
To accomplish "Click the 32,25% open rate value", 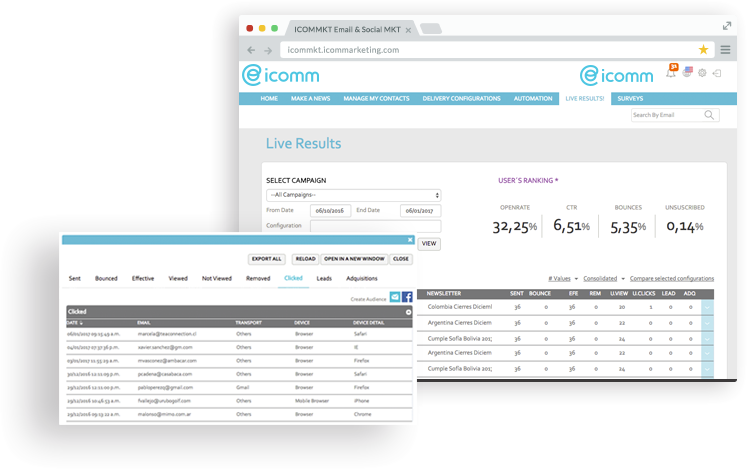I will coord(515,227).
